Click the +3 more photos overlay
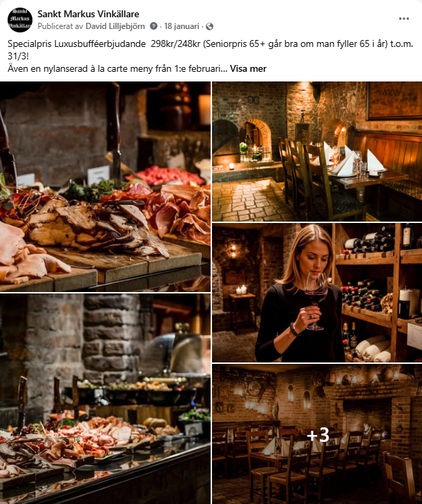Viewport: 422px width, 504px height. 318,434
